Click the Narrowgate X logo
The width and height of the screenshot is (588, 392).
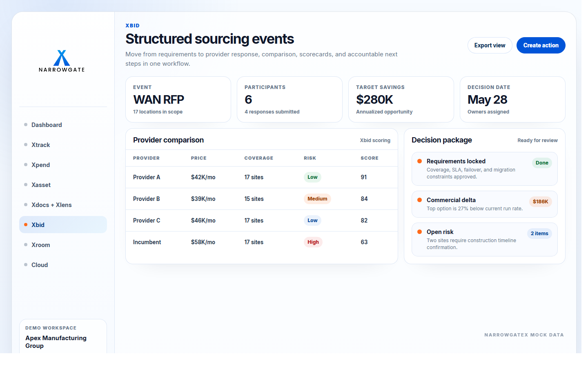pos(62,61)
